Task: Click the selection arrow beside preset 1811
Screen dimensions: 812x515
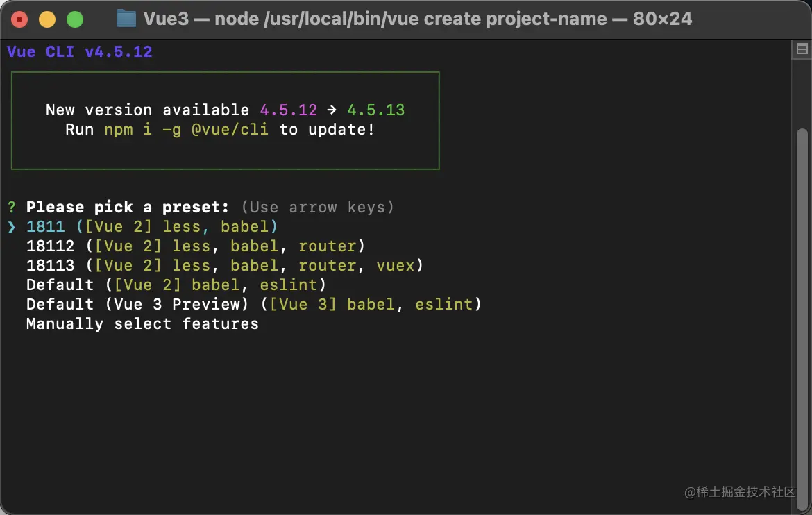Action: [11, 227]
